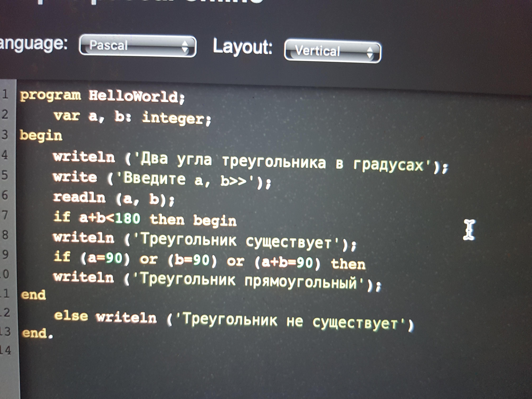Click on the 'var a, b: integer' declaration
This screenshot has height=399, width=532.
click(x=132, y=118)
